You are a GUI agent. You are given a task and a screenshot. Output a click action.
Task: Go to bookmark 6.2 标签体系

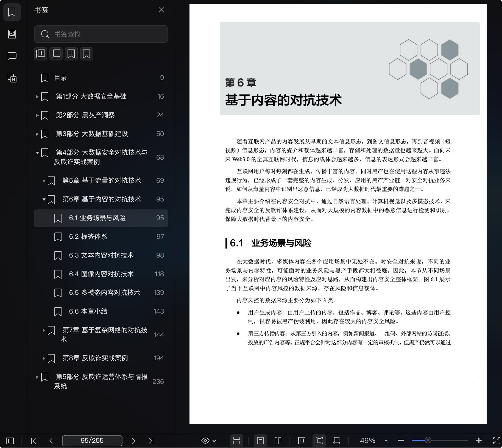101,237
